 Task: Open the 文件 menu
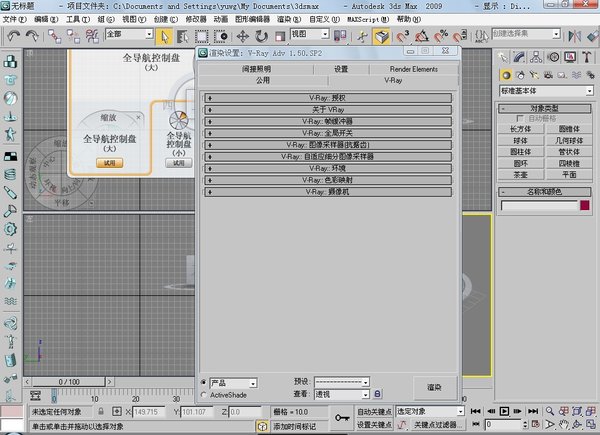[x=15, y=19]
